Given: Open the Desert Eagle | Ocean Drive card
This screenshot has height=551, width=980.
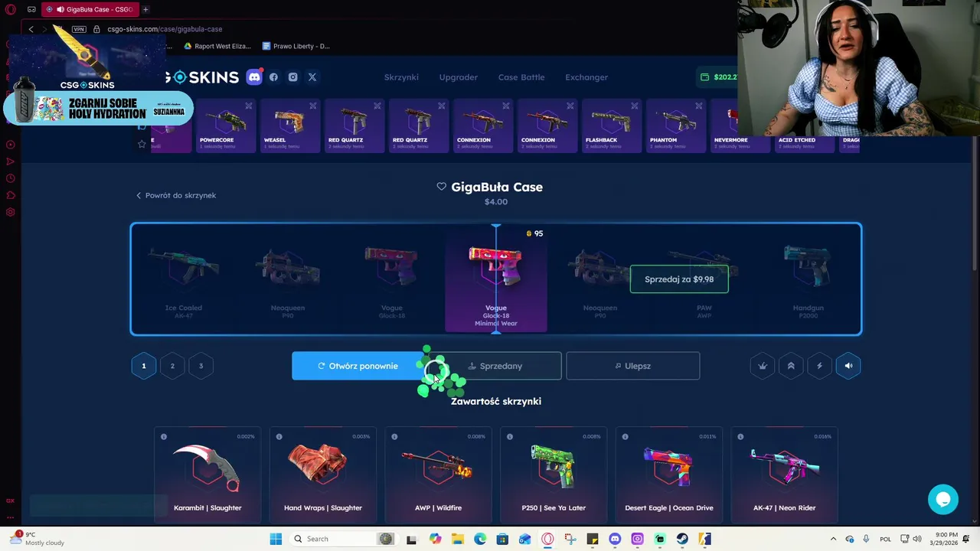Looking at the screenshot, I should [x=669, y=476].
